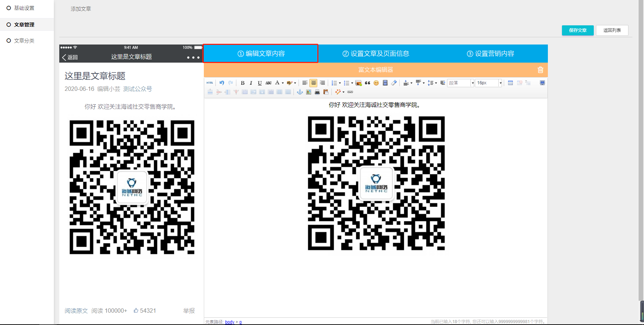Toggle HTML source code view
Screen dimensions: 644x325
point(210,83)
